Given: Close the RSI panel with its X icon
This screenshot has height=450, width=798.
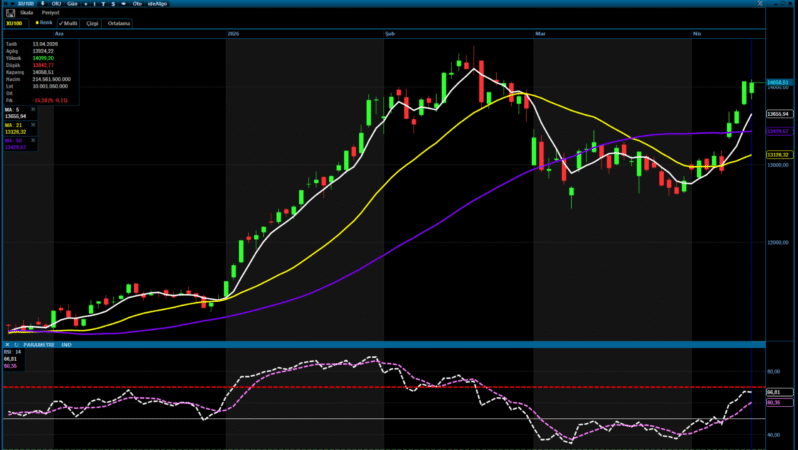Looking at the screenshot, I should (8, 344).
